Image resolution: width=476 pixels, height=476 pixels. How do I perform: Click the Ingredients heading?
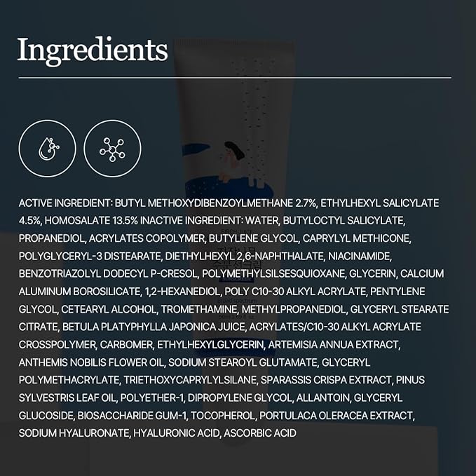click(93, 50)
